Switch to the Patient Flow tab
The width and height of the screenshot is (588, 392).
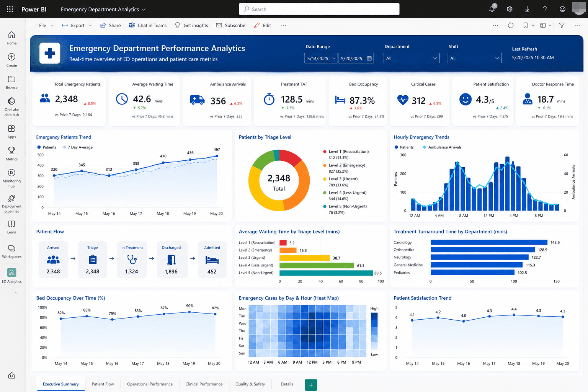[103, 384]
